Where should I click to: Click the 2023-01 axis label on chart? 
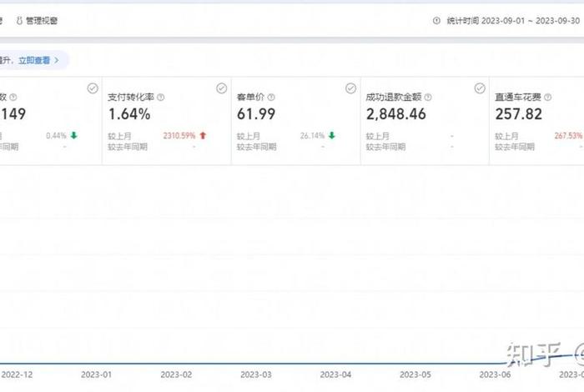[96, 374]
